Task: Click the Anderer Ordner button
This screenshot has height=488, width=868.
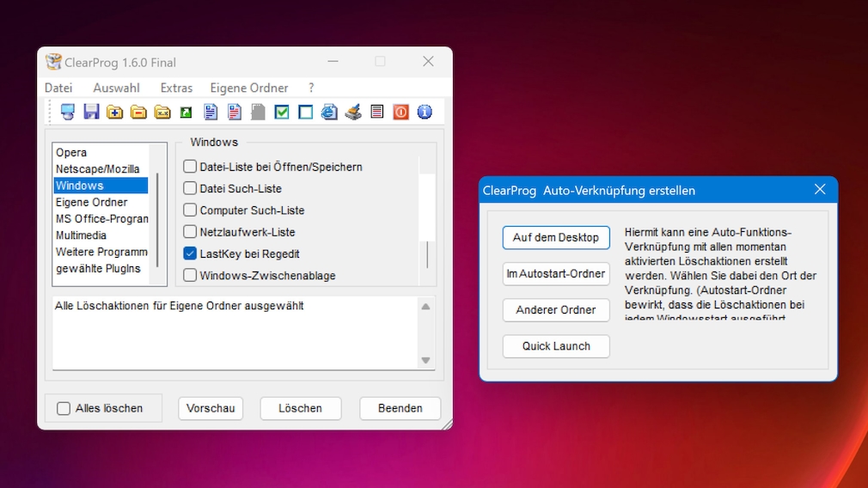Action: pyautogui.click(x=556, y=310)
